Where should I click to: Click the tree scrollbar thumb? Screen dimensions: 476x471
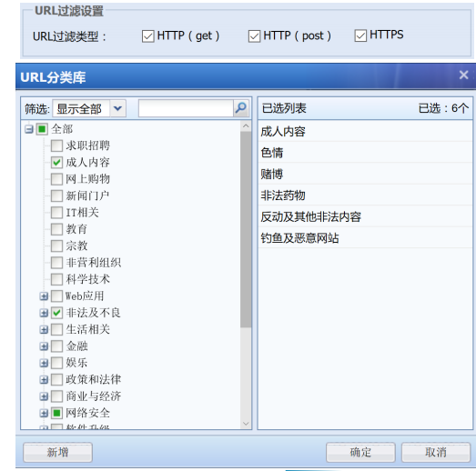[246, 229]
